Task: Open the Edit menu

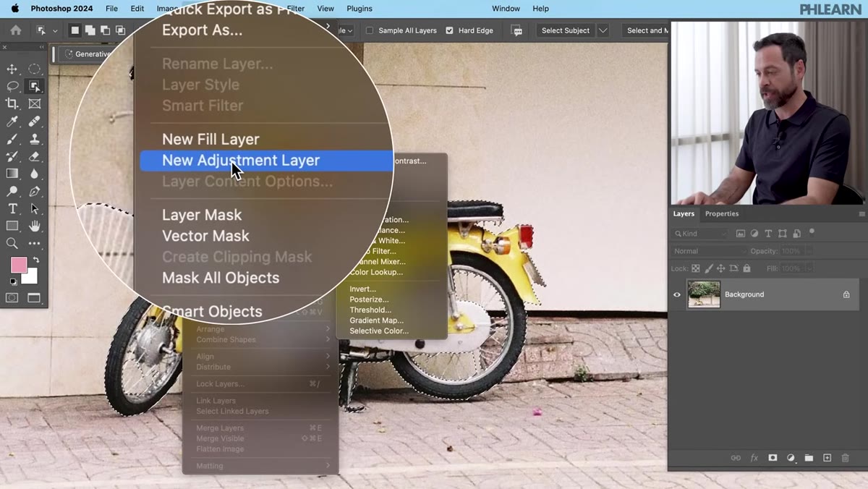Action: click(137, 9)
